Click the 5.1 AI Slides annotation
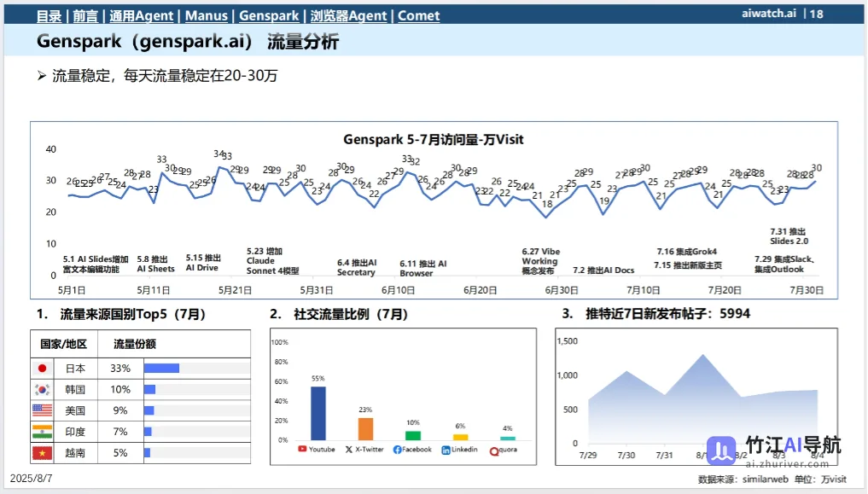868x494 pixels. click(x=96, y=264)
